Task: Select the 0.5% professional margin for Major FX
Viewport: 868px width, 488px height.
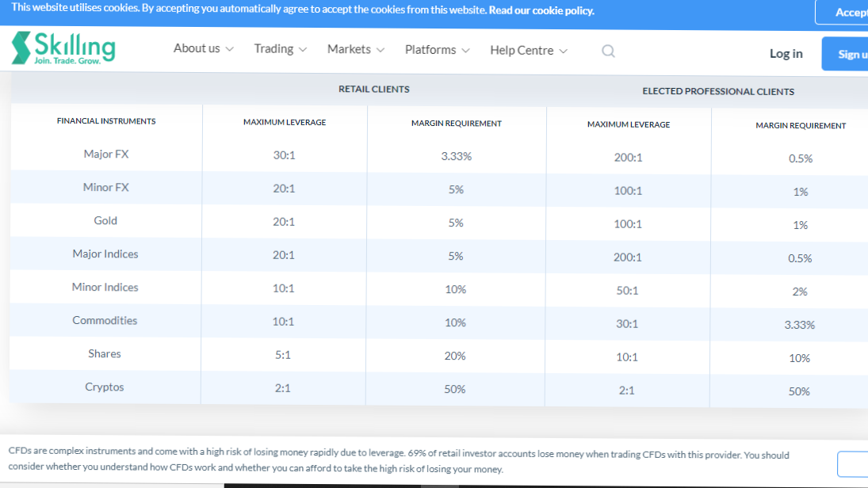Action: (x=801, y=158)
